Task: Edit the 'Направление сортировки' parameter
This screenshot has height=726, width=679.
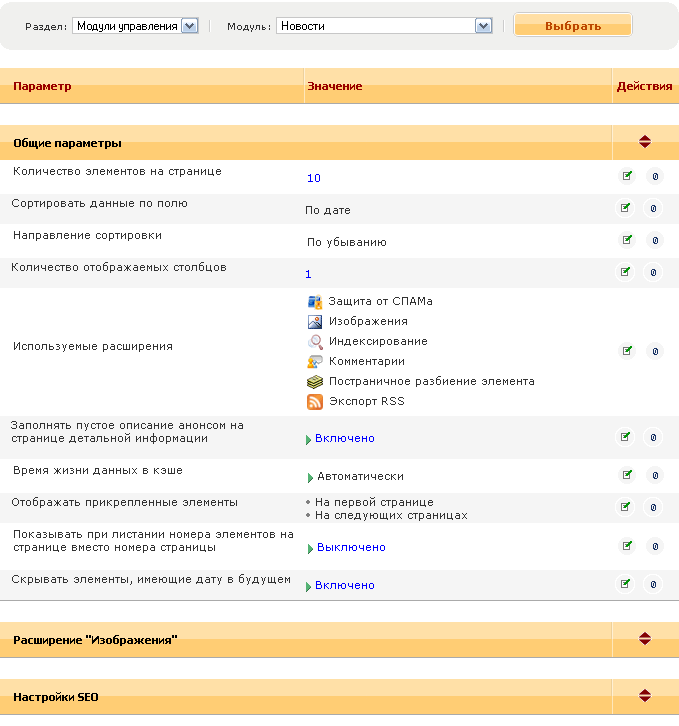Action: coord(627,240)
